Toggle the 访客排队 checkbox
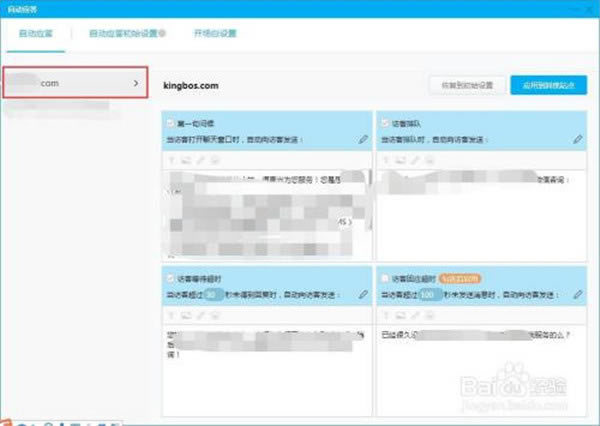The image size is (600, 426). 385,123
